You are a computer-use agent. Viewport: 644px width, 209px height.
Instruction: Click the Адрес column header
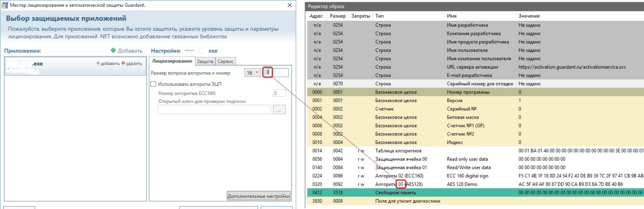316,16
